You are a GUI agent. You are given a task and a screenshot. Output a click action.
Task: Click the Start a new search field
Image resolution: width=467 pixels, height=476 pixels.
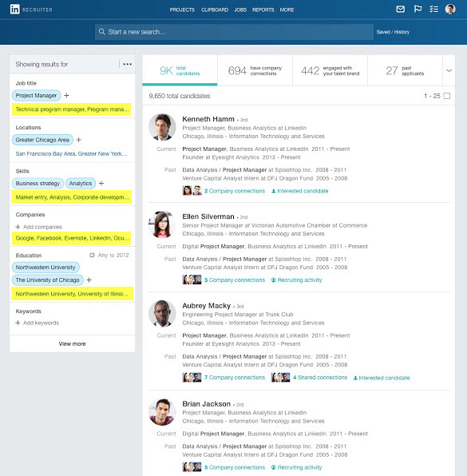click(234, 32)
